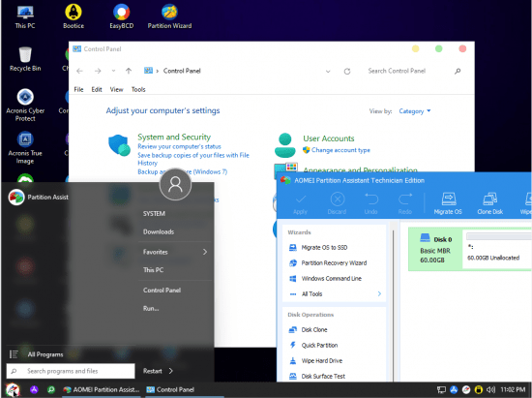Select the 60.00GB Unallocated partition
Image resolution: width=532 pixels, height=398 pixels.
pyautogui.click(x=497, y=249)
